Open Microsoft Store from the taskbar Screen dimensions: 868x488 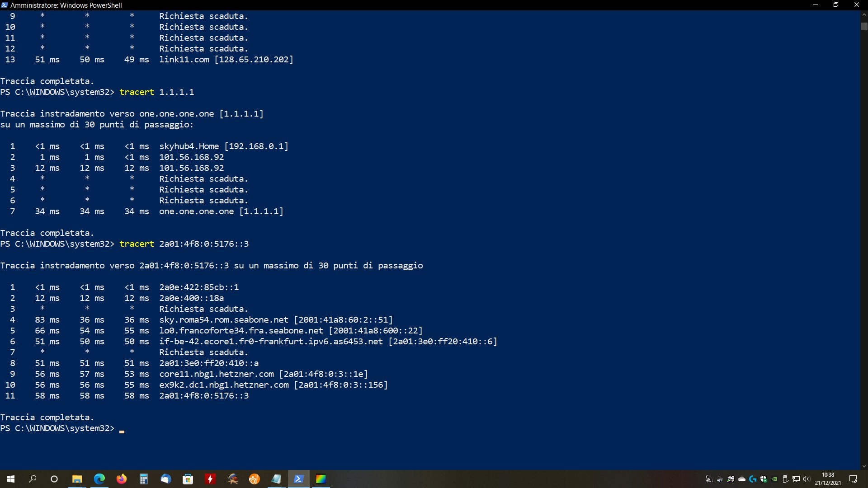[x=188, y=479]
